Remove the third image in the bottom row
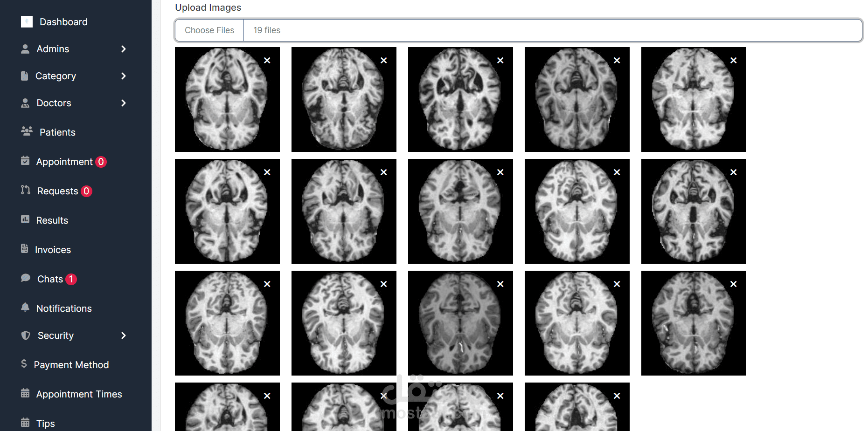868x431 pixels. pos(500,396)
